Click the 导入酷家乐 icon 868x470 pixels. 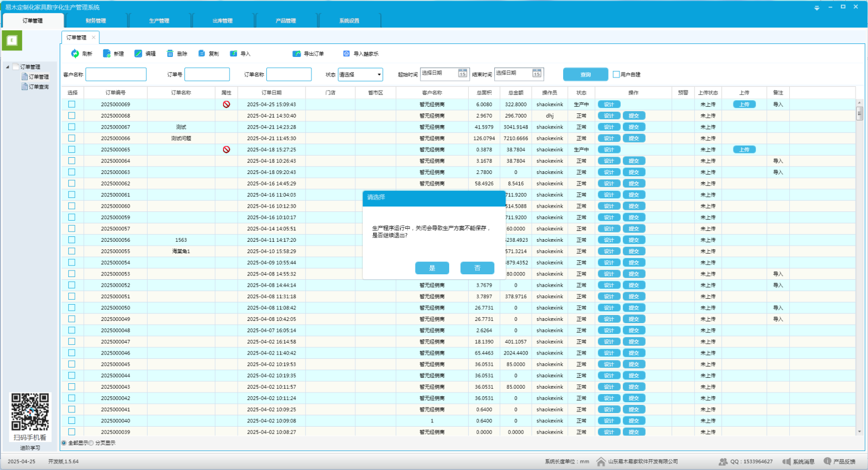pyautogui.click(x=347, y=54)
